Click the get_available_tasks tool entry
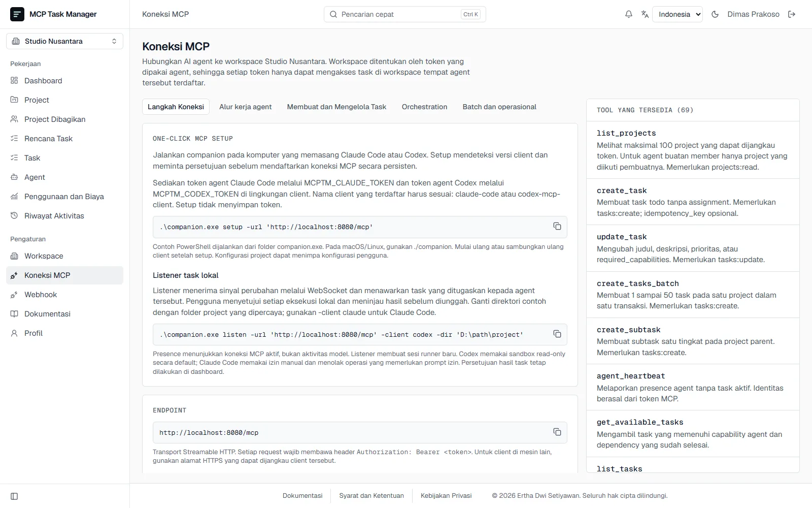The width and height of the screenshot is (812, 508). pos(693,433)
